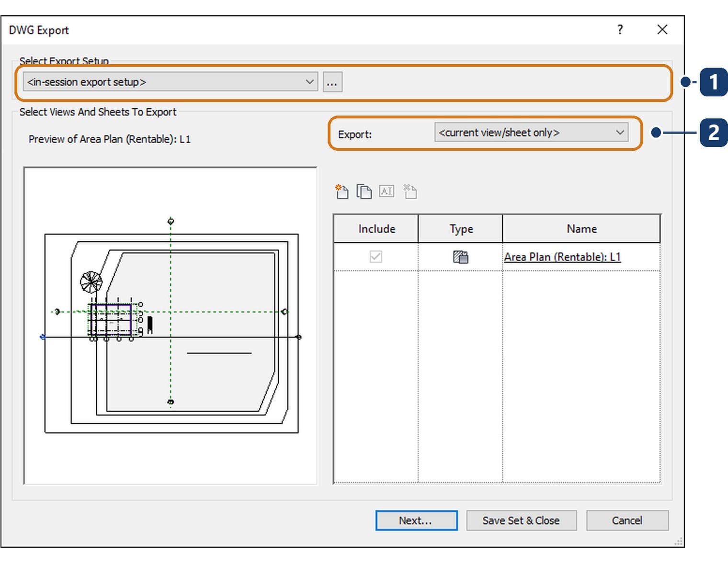Close the DWG Export dialog
This screenshot has height=563, width=728.
(662, 30)
